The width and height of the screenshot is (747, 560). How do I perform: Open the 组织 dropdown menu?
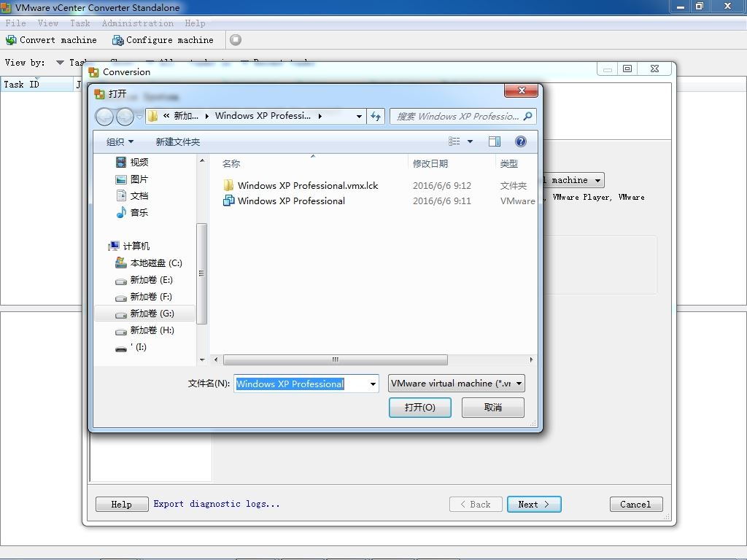tap(120, 142)
